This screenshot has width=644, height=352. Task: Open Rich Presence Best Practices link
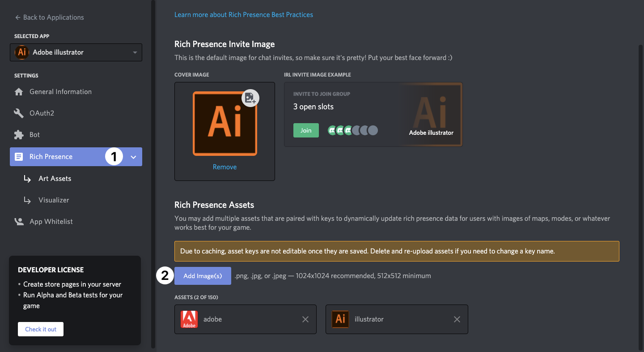click(244, 15)
